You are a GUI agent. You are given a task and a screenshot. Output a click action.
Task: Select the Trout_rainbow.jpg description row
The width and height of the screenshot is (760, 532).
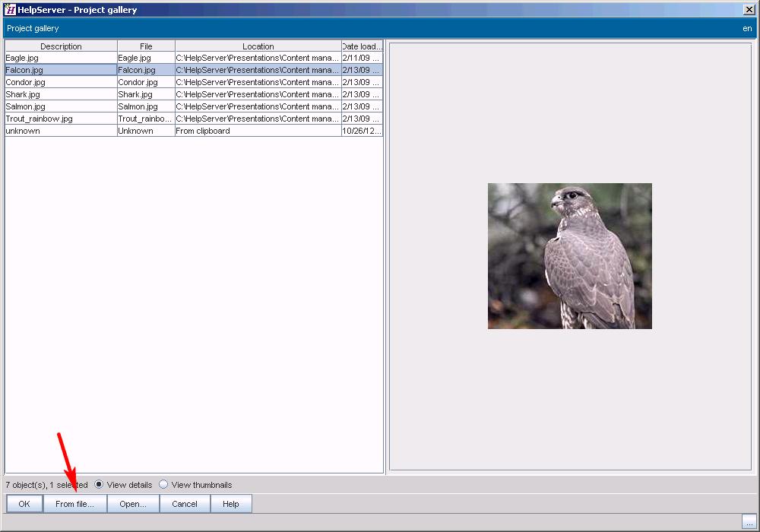pos(61,119)
